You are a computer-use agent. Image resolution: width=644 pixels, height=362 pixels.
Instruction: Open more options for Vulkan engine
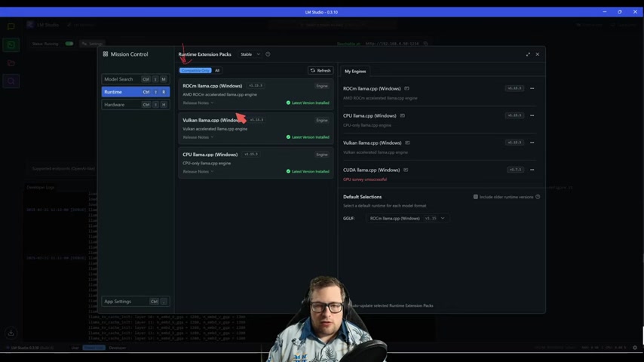click(x=532, y=143)
